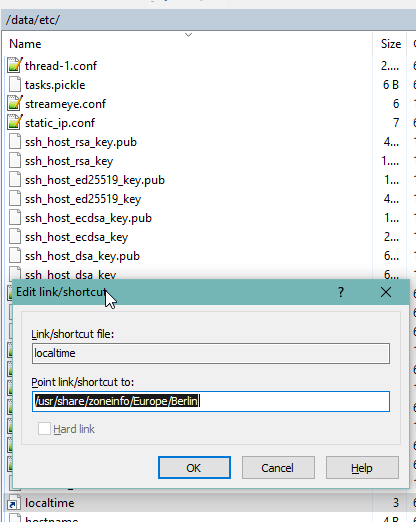Screen dimensions: 416x522
Task: Sort files by the Size column header
Action: click(x=391, y=44)
